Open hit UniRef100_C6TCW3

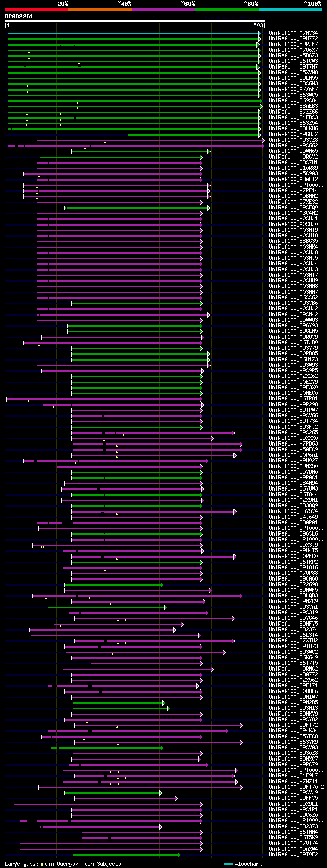[x=293, y=61]
